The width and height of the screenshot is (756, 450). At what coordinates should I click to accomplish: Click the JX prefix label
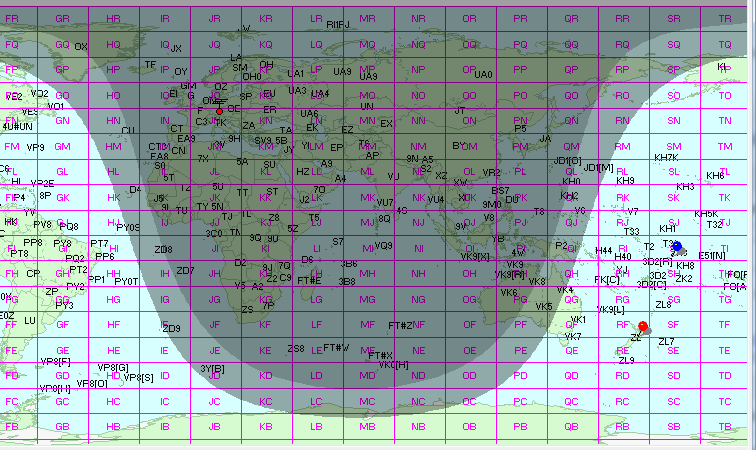176,48
